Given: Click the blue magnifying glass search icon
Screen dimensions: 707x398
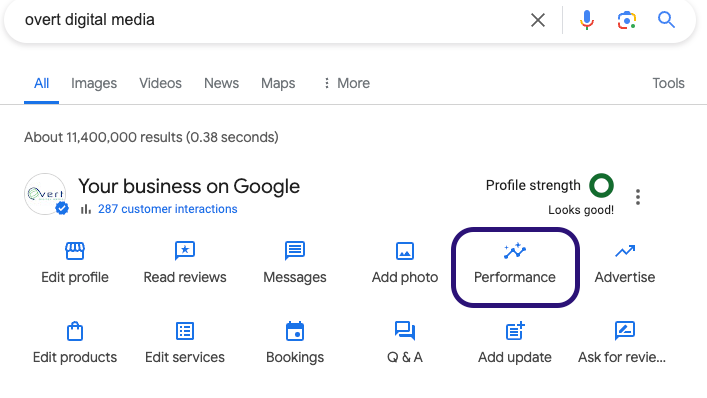Looking at the screenshot, I should click(666, 20).
